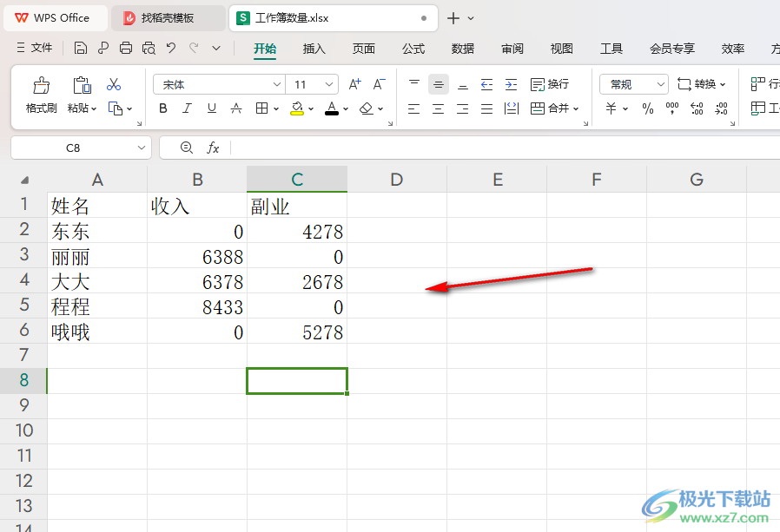
Task: Click the formula bar zoom icon
Action: pos(186,148)
